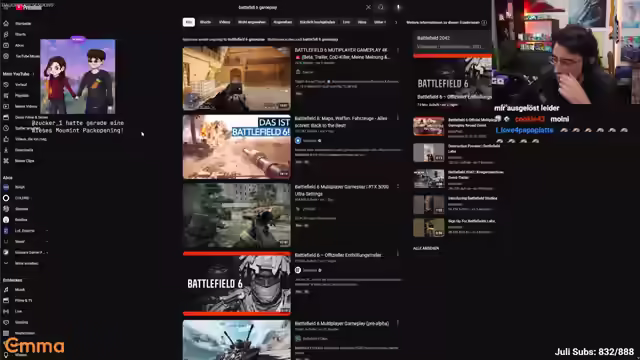Open three-dot menu of Offizieller Enthüllungstrailer video
This screenshot has width=640, height=360.
click(x=398, y=254)
